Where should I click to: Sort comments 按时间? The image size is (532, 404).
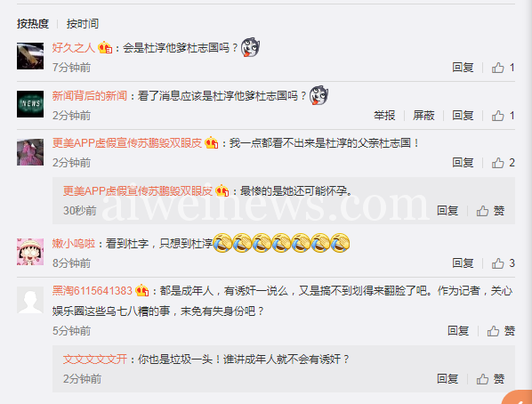(x=83, y=24)
